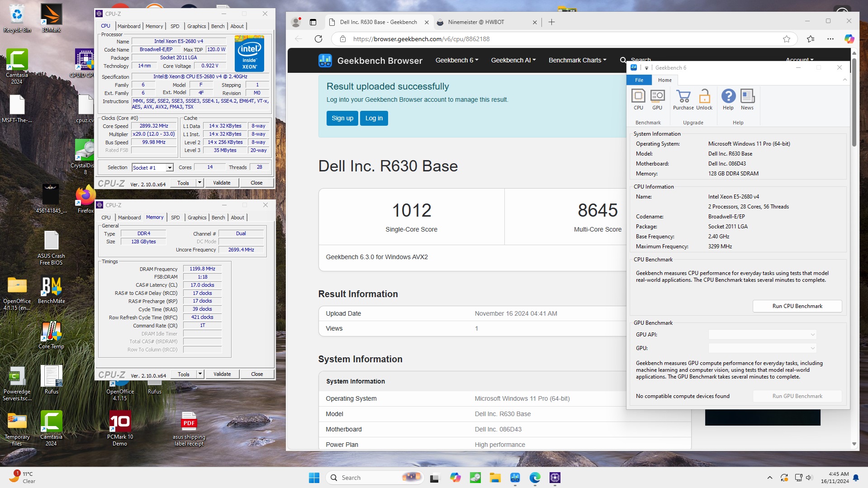Screen dimensions: 868x488
Task: Open Geekbench AI menu in navbar
Action: point(513,60)
